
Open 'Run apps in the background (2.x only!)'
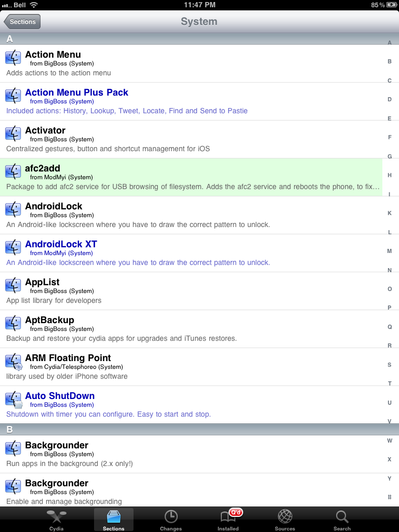point(70,463)
